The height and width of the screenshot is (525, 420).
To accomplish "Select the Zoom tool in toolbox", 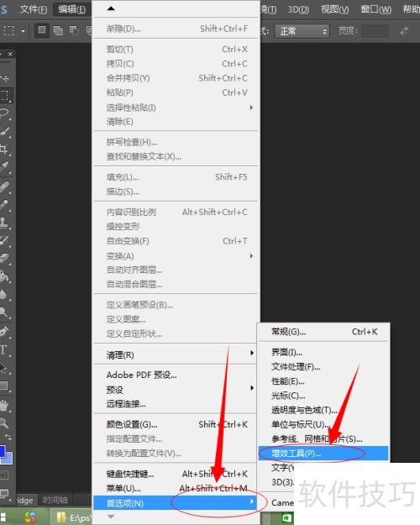I will pos(4,423).
